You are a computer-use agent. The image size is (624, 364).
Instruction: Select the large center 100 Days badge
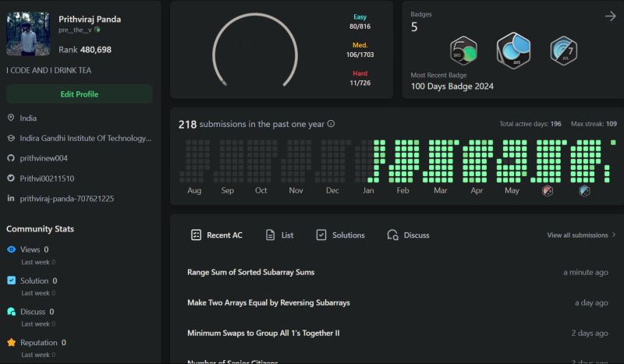pyautogui.click(x=513, y=51)
